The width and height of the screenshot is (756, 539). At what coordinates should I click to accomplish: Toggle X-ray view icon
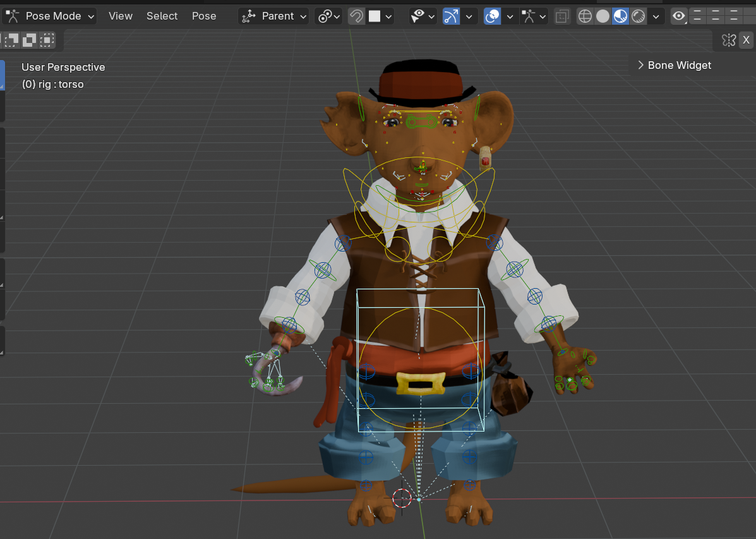(562, 16)
